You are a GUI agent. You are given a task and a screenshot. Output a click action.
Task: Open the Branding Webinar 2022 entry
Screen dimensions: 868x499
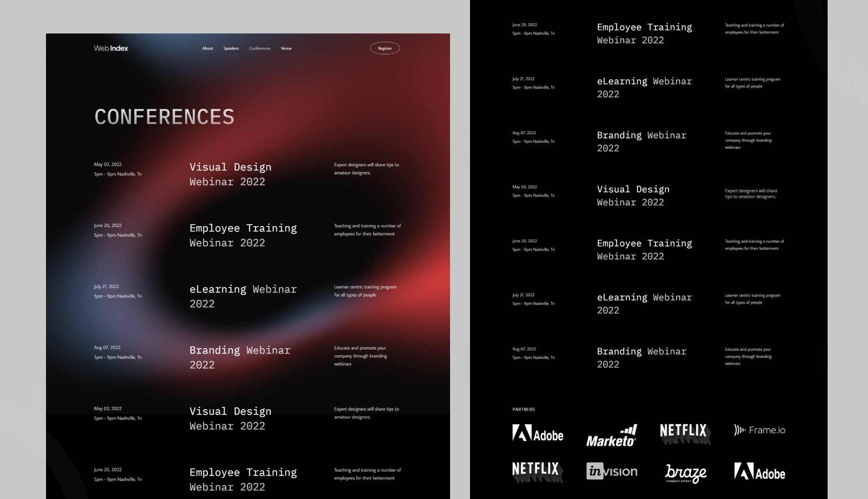pyautogui.click(x=240, y=357)
